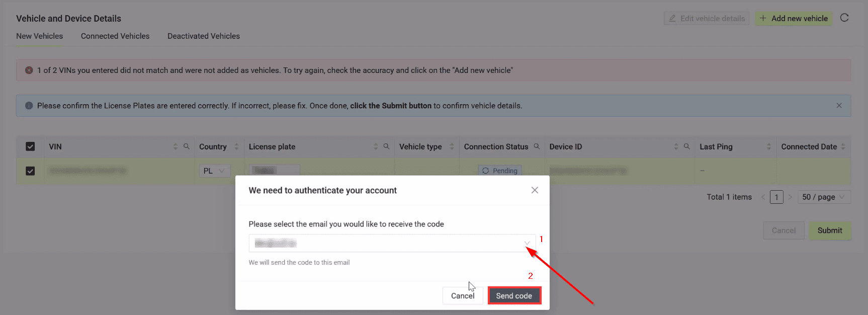The height and width of the screenshot is (315, 868).
Task: Open the Deactivated Vehicles tab
Action: [204, 36]
